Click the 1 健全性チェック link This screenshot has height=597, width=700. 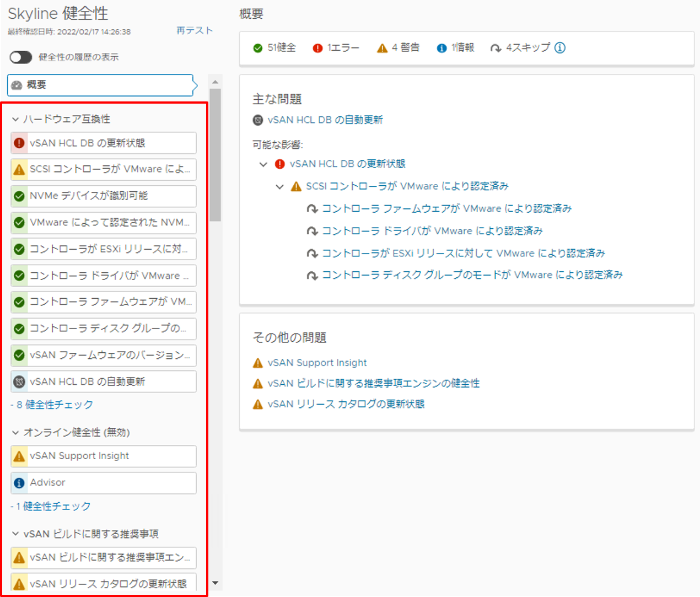click(x=51, y=507)
